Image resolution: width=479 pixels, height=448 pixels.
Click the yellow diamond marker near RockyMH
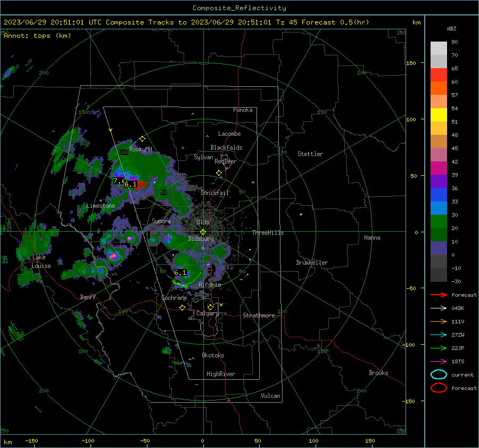[142, 139]
